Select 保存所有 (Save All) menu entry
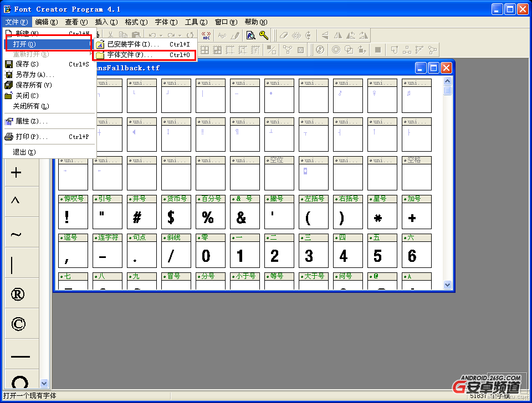Screen dimensions: 532x403 [x=49, y=85]
